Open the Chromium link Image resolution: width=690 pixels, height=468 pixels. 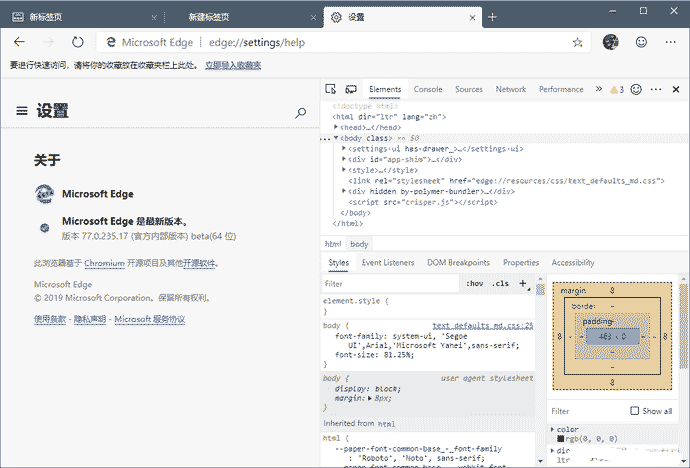click(104, 263)
